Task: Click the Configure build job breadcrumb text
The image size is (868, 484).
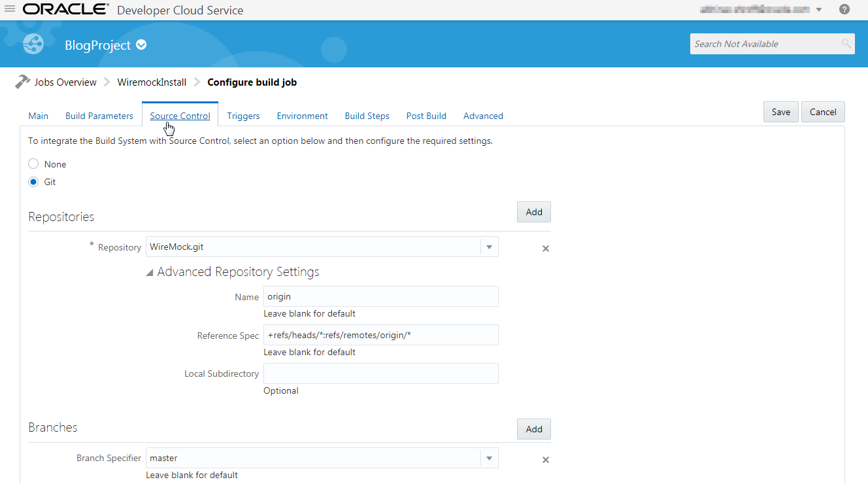Action: tap(252, 82)
